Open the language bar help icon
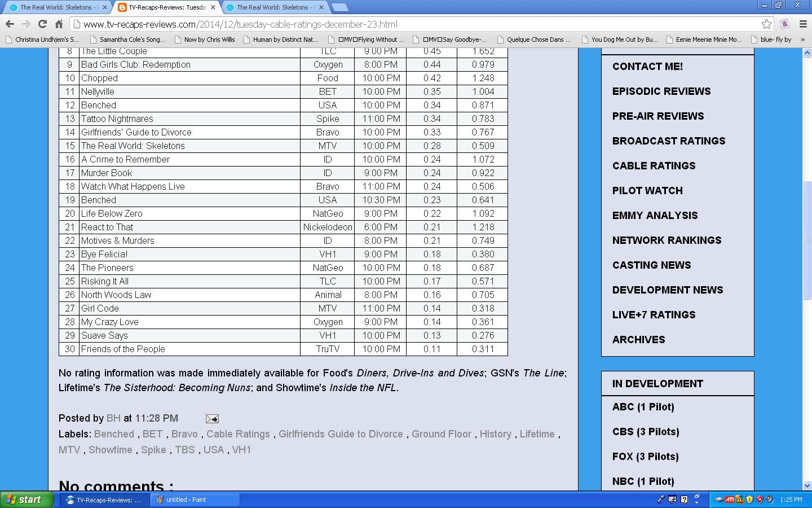The width and height of the screenshot is (812, 508). (x=684, y=500)
